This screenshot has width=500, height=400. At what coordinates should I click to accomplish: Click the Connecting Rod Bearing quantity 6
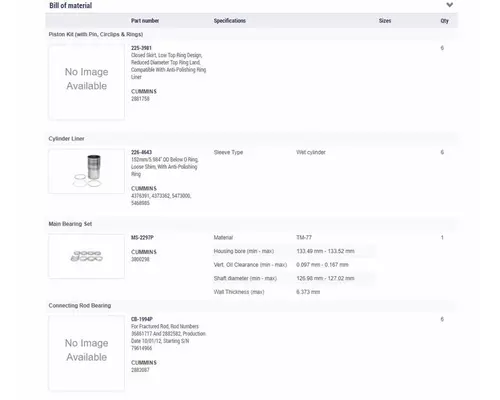442,319
